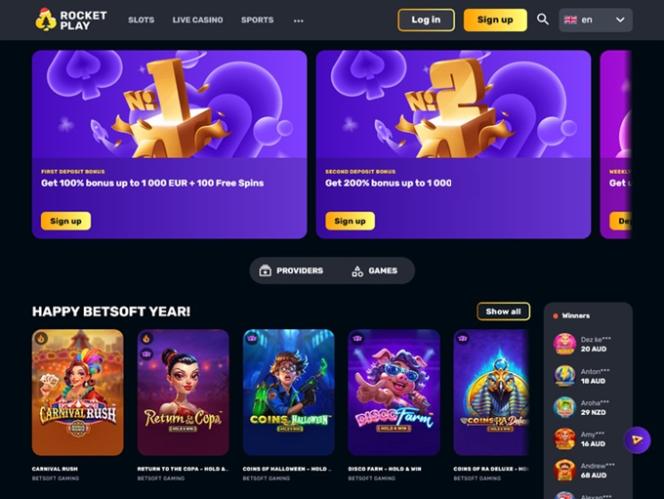The image size is (664, 499).
Task: Click the purple floating play button
Action: click(x=637, y=441)
